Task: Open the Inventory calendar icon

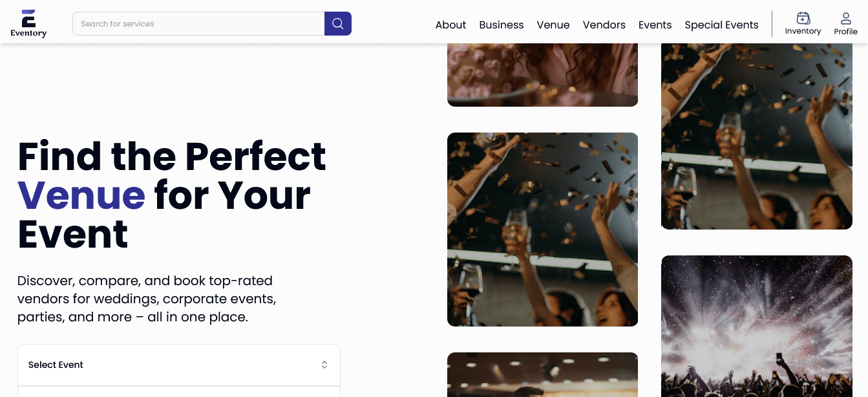Action: [803, 19]
